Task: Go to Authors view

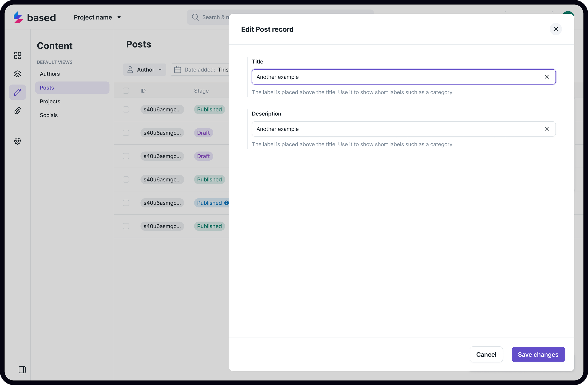Action: coord(50,74)
